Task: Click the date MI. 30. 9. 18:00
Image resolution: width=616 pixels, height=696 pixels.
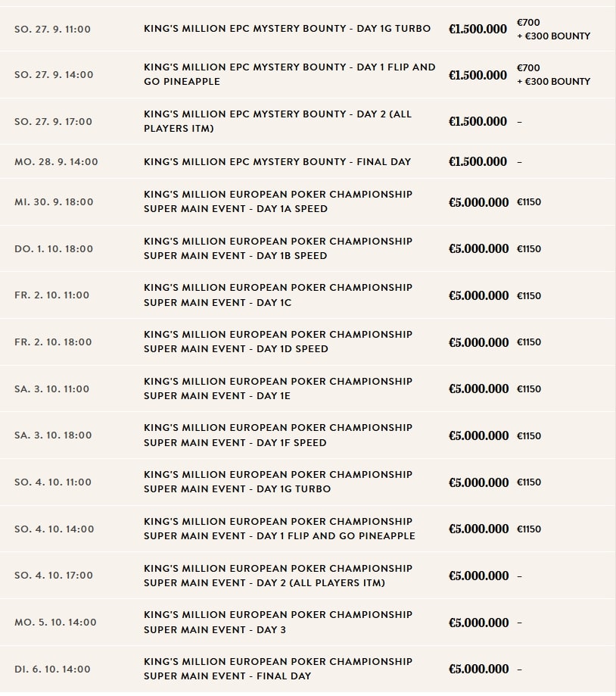Action: click(x=54, y=201)
